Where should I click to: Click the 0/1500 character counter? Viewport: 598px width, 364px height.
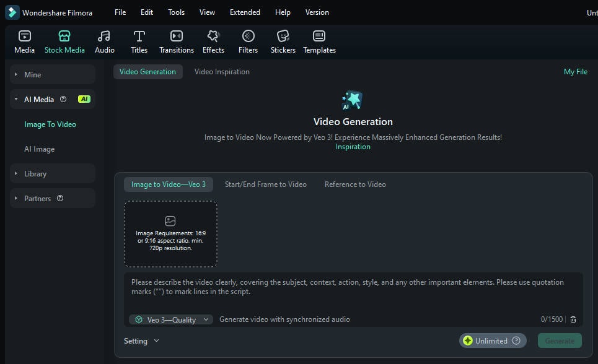pos(552,319)
